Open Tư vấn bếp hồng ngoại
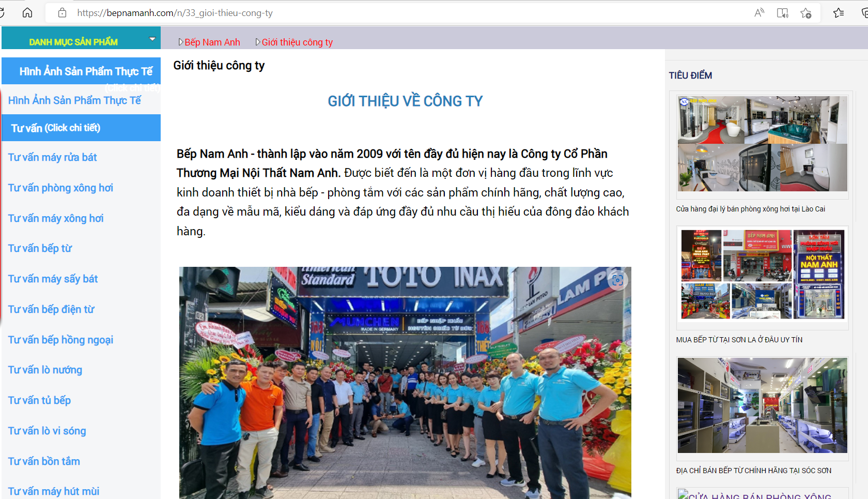Screen dimensions: 868x499 pyautogui.click(x=60, y=340)
